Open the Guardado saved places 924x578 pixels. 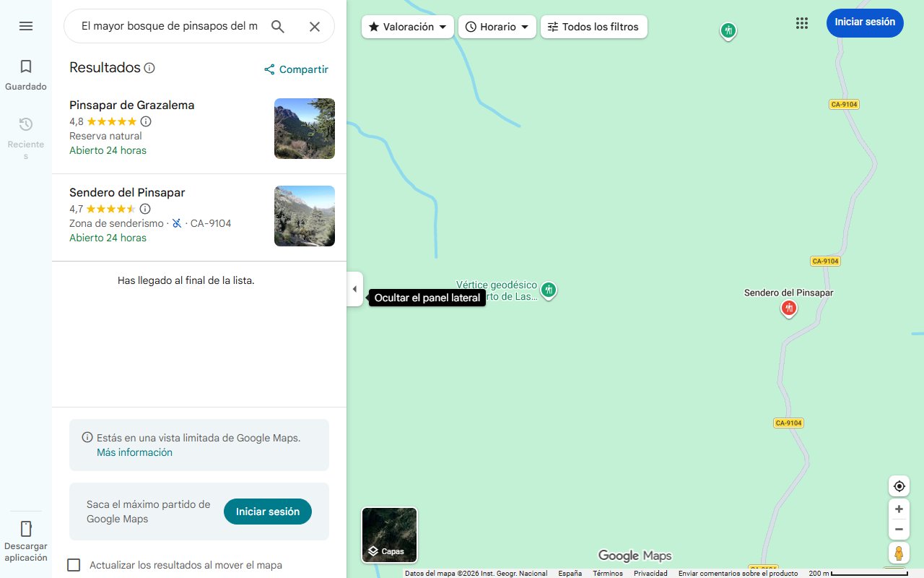pos(26,75)
